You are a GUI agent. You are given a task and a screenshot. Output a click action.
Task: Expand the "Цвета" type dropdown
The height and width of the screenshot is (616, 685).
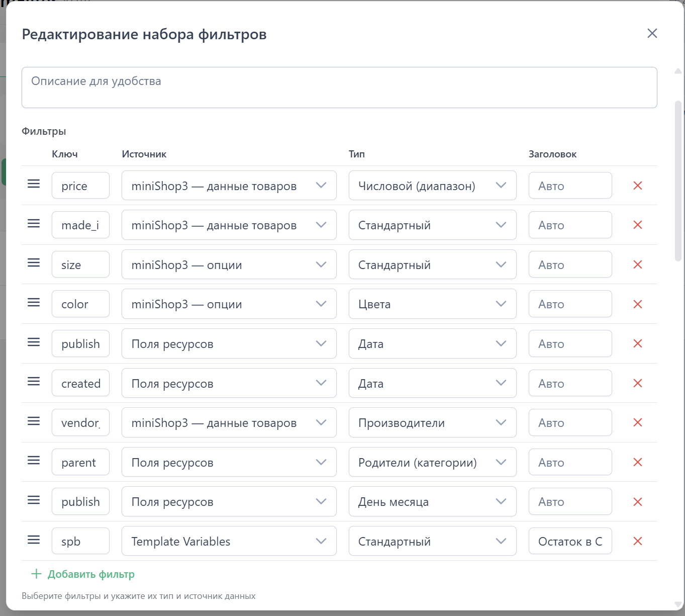click(432, 304)
